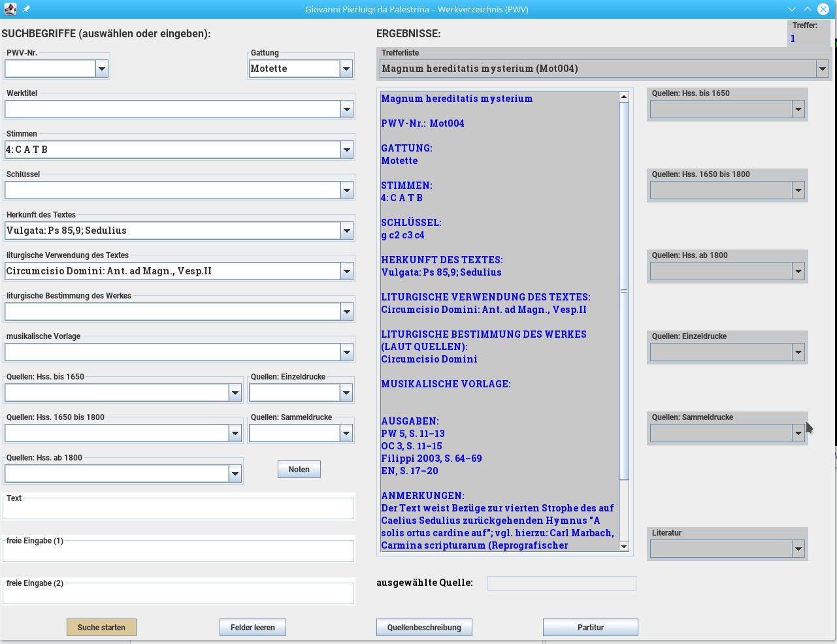The image size is (837, 644).
Task: Minimize window using the down chevron
Action: (x=792, y=9)
